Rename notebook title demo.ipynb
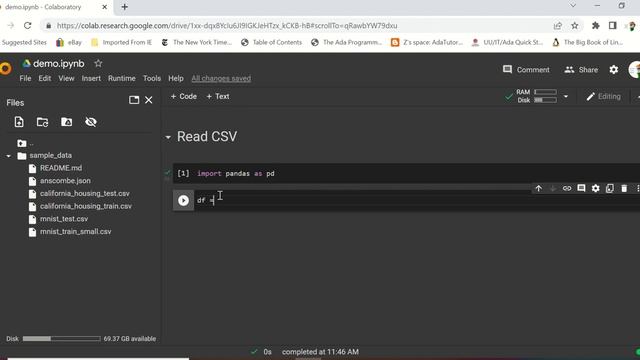This screenshot has width=640, height=360. (59, 64)
